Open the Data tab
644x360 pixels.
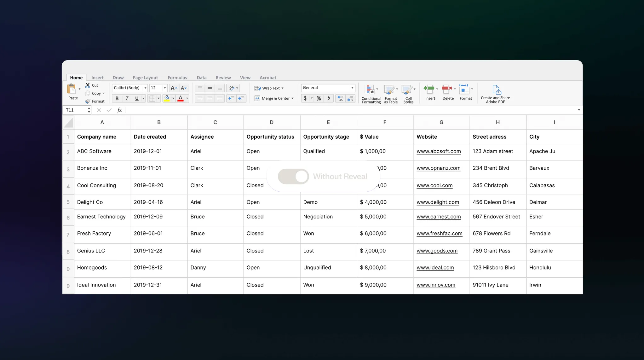point(202,78)
